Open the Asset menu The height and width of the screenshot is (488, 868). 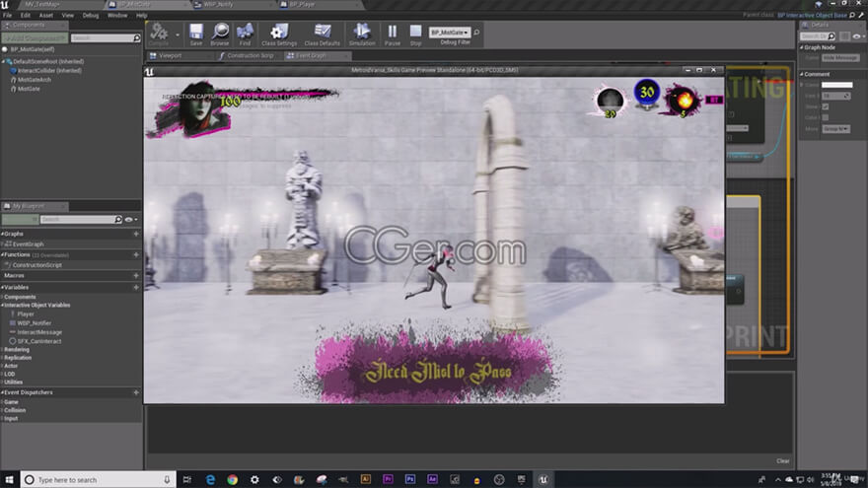pyautogui.click(x=46, y=16)
